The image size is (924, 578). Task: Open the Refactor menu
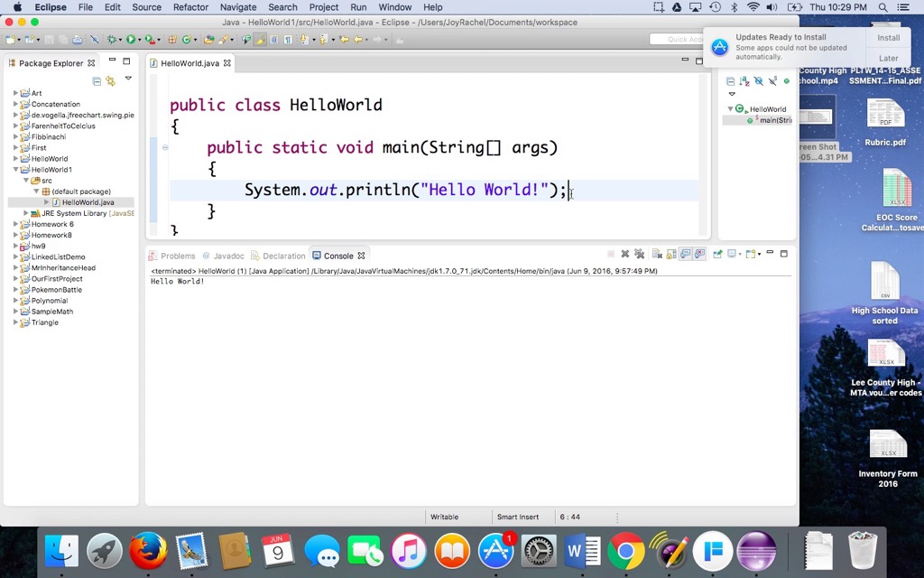(190, 7)
